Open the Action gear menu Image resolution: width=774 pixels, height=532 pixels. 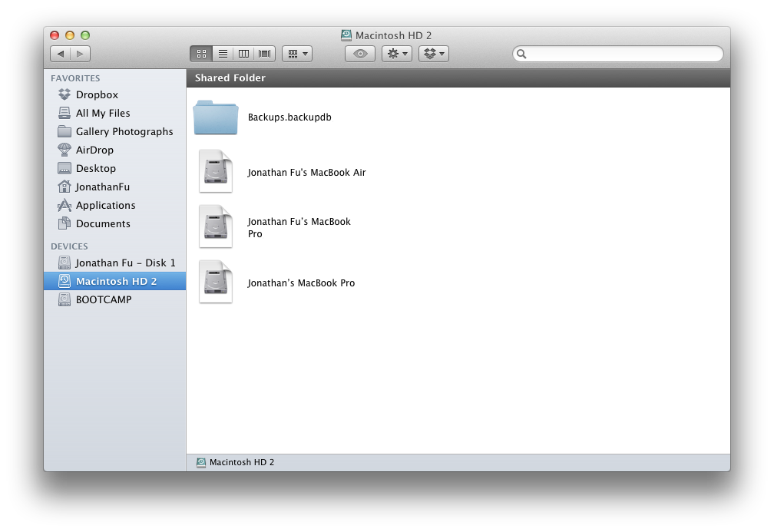(397, 54)
